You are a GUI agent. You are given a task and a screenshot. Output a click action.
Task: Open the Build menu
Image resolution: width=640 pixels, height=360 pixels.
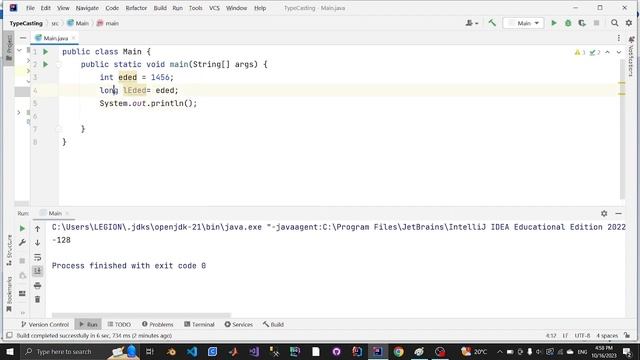[x=160, y=8]
